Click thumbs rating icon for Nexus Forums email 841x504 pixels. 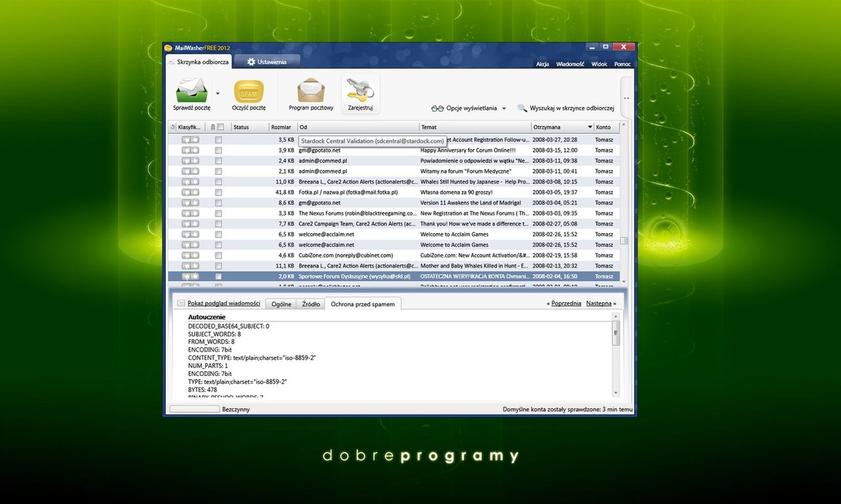point(191,214)
